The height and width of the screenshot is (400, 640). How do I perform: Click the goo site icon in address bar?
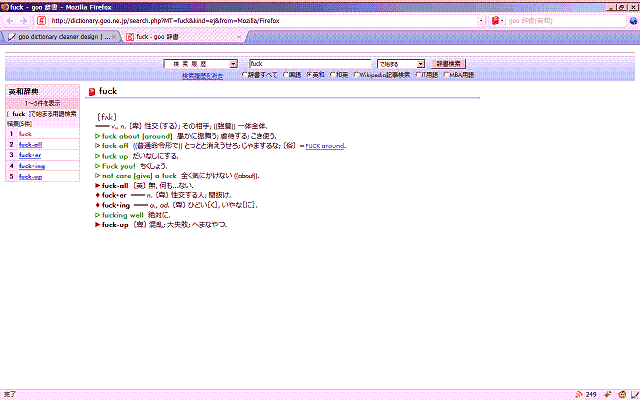click(41, 20)
